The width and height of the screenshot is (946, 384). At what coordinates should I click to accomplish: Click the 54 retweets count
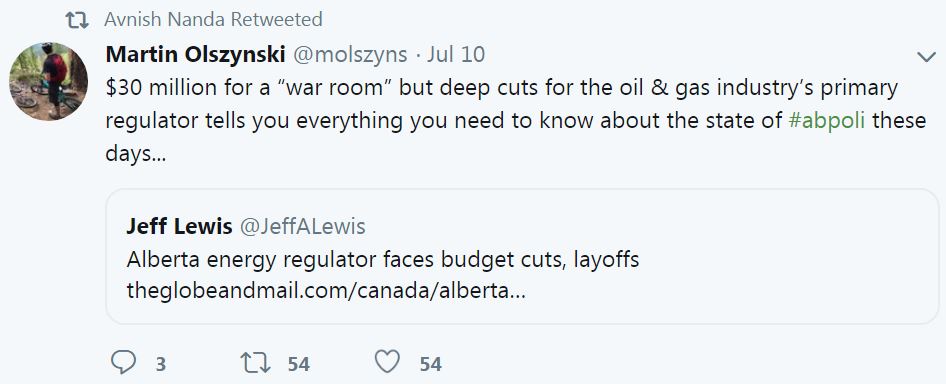coord(299,365)
